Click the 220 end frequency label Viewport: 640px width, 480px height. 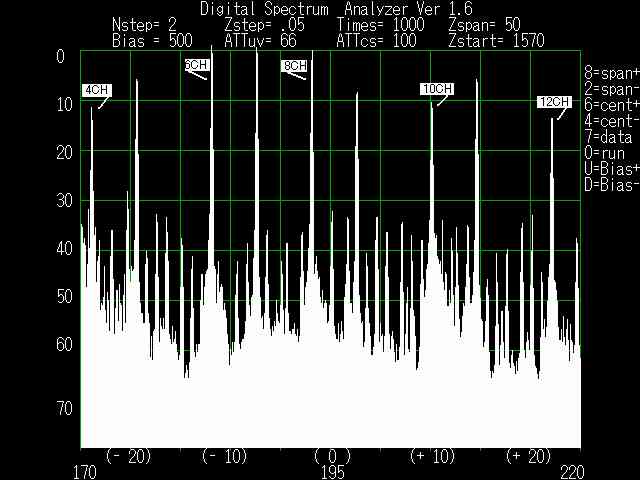click(x=573, y=472)
